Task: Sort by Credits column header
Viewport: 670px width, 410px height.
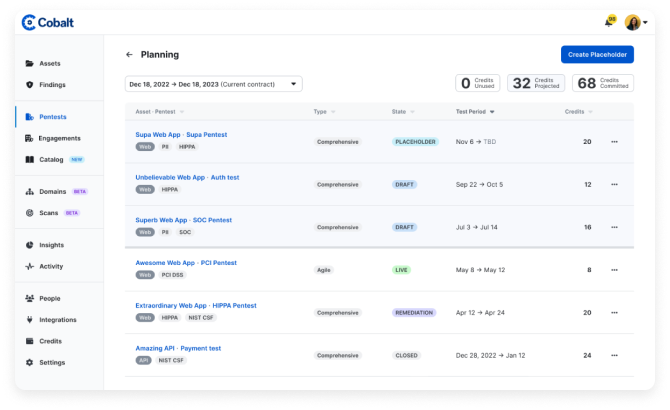Action: tap(579, 111)
